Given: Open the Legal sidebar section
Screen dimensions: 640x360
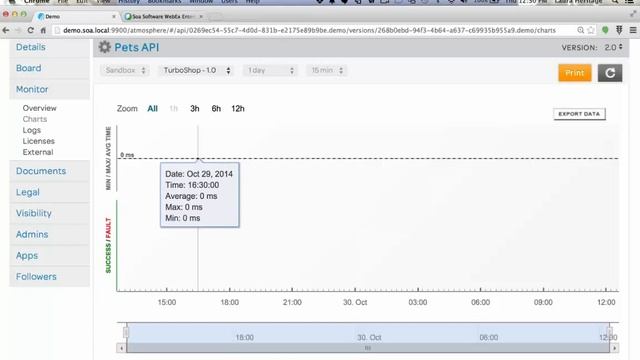Looking at the screenshot, I should click(x=49, y=192).
